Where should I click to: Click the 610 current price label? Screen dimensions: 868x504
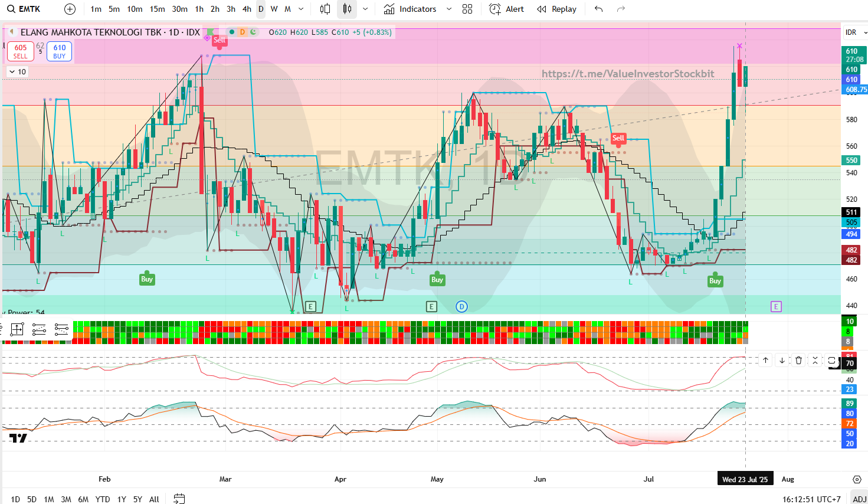(x=854, y=55)
